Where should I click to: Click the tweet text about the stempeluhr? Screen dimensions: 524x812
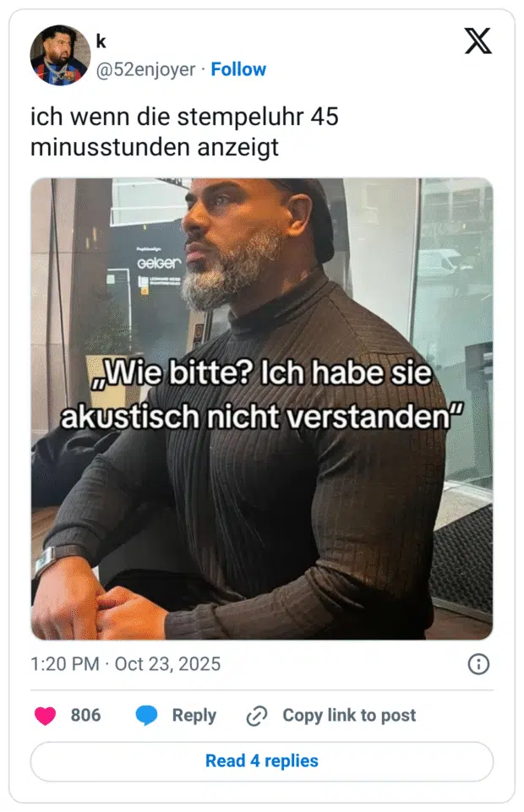click(184, 132)
